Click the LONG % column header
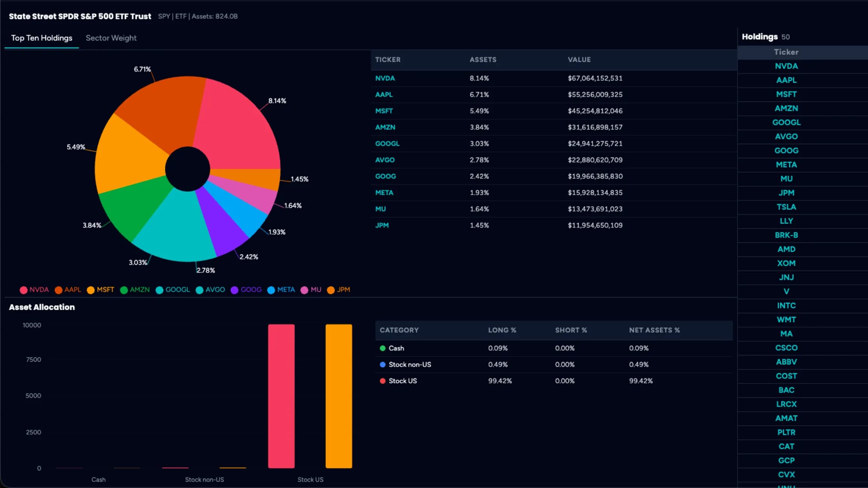 [502, 330]
